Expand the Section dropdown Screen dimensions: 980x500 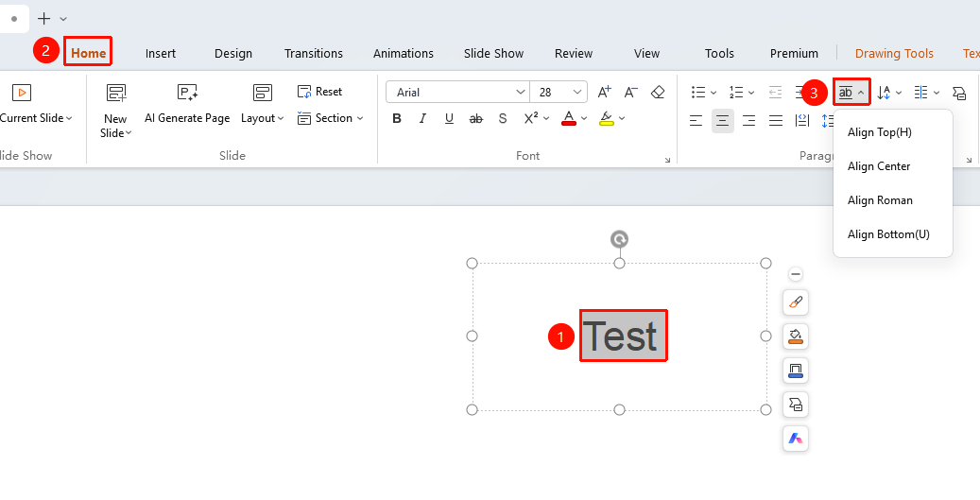[361, 118]
